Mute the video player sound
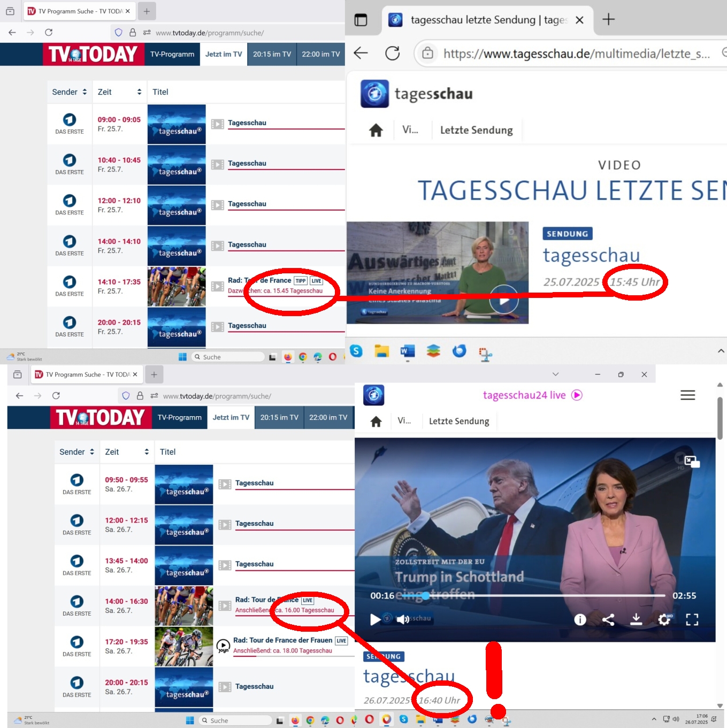The image size is (727, 728). tap(403, 619)
